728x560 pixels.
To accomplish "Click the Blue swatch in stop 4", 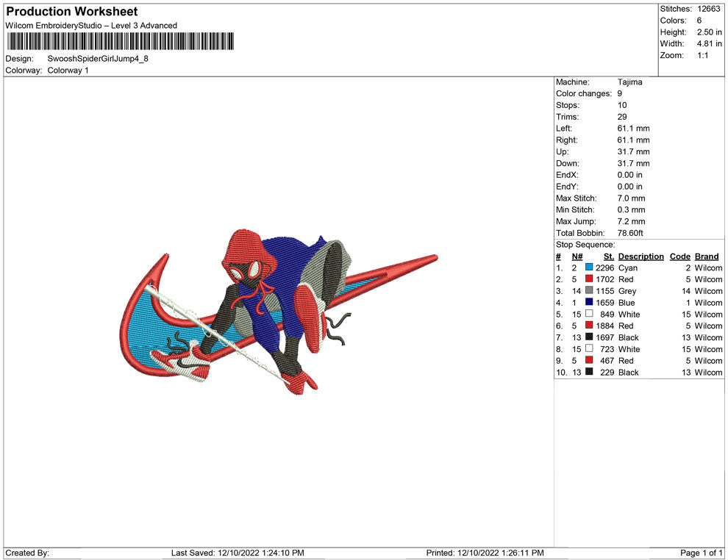I will 589,302.
